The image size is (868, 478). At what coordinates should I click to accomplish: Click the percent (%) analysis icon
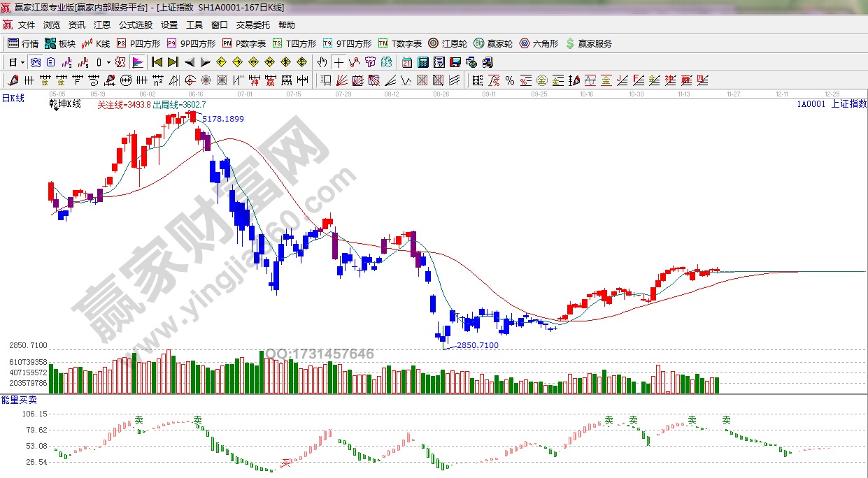tap(510, 80)
